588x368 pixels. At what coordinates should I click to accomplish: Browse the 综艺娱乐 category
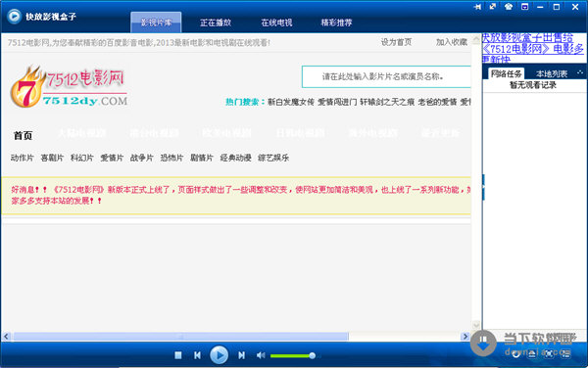tap(273, 158)
